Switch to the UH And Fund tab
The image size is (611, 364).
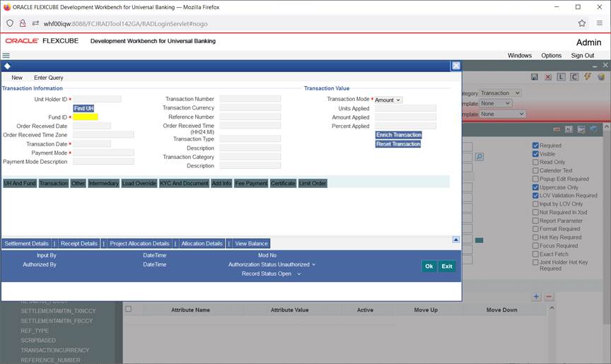(x=20, y=183)
